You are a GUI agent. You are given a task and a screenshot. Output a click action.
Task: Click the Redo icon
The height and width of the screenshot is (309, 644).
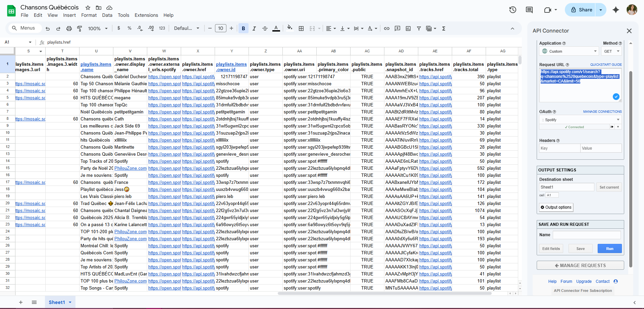click(58, 29)
